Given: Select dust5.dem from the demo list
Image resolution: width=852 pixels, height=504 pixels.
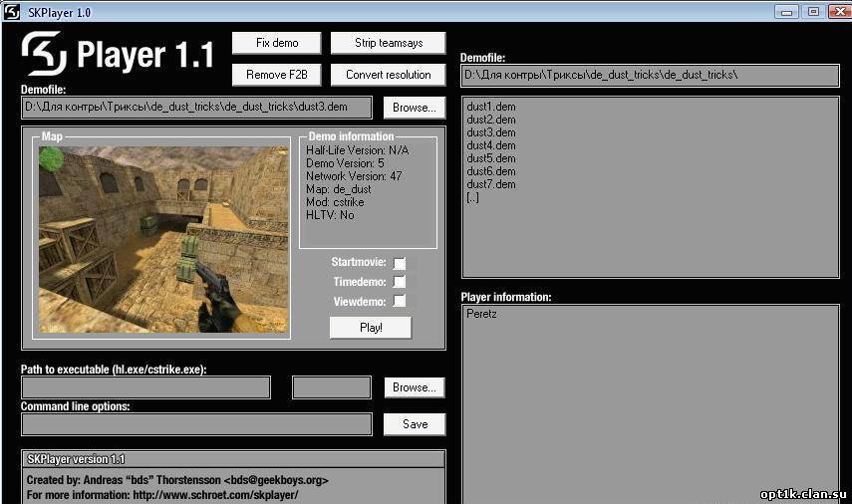Looking at the screenshot, I should (x=490, y=158).
